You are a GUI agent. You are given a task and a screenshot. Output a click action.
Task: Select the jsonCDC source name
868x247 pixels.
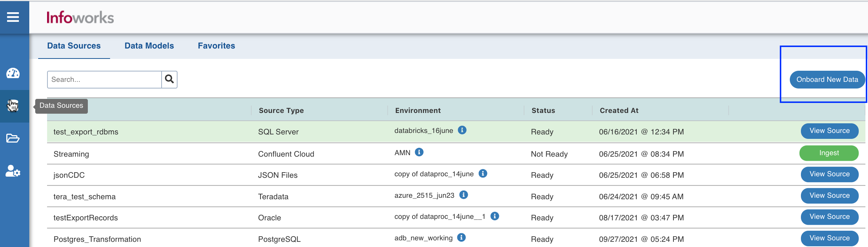[x=69, y=175]
